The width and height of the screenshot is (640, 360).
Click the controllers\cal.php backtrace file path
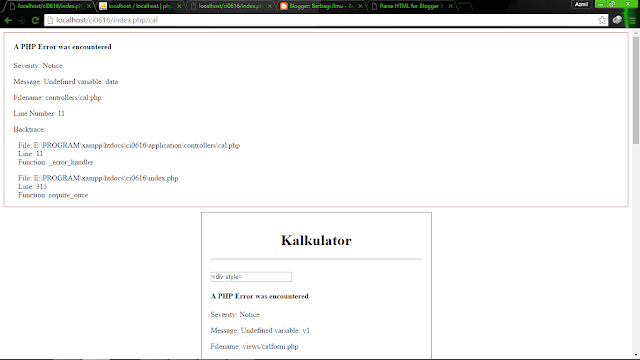point(129,145)
